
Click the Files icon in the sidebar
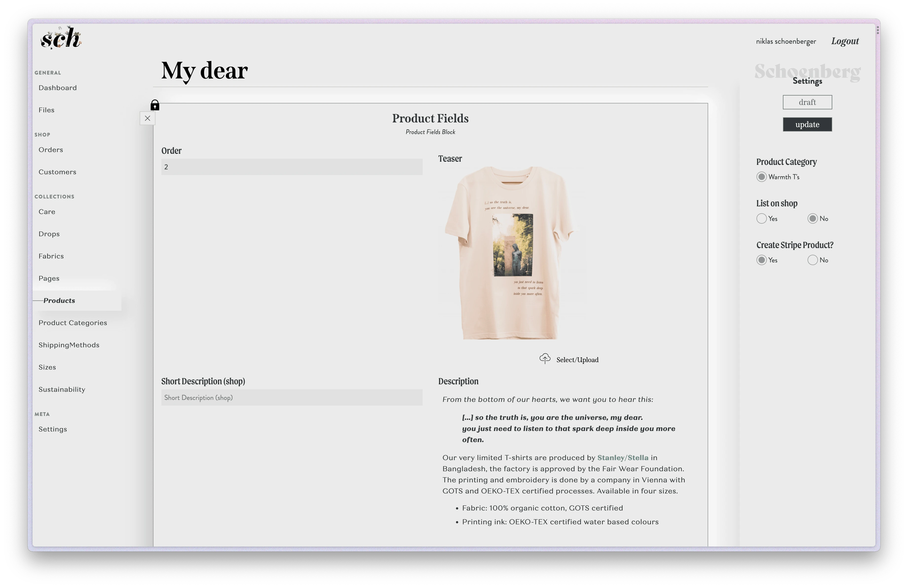[x=46, y=110]
